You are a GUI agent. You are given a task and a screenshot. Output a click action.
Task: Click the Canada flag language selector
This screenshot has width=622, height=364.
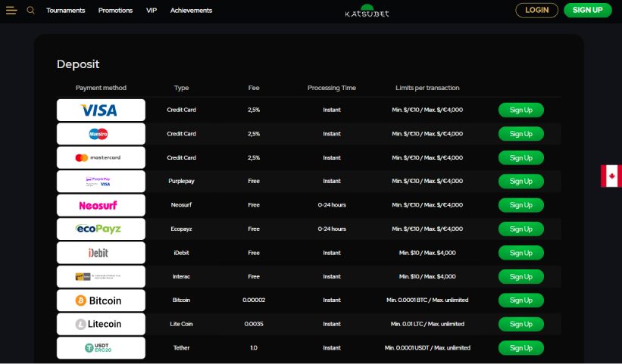point(611,176)
